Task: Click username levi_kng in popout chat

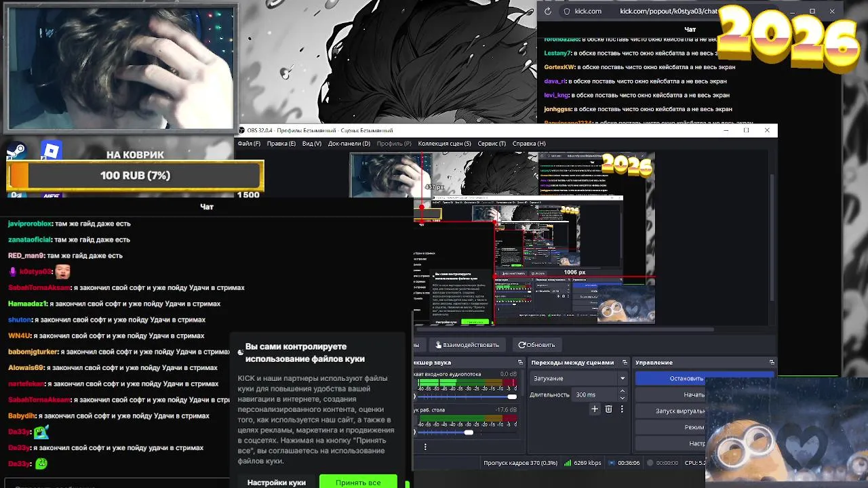Action: coord(556,96)
